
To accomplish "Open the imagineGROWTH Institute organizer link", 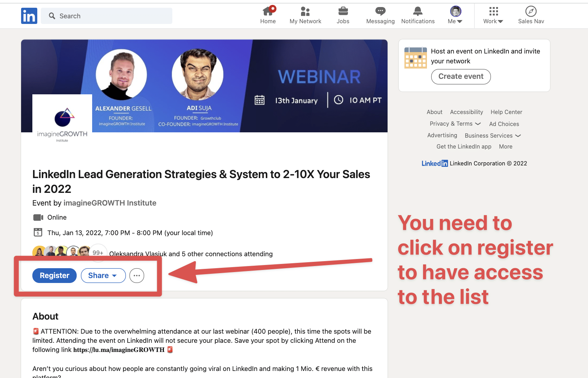I will tap(110, 203).
